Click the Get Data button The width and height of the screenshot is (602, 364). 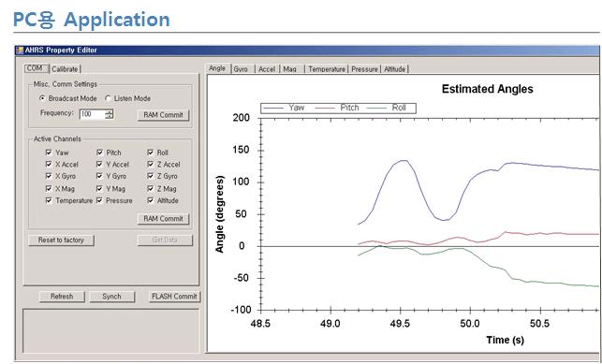point(165,240)
